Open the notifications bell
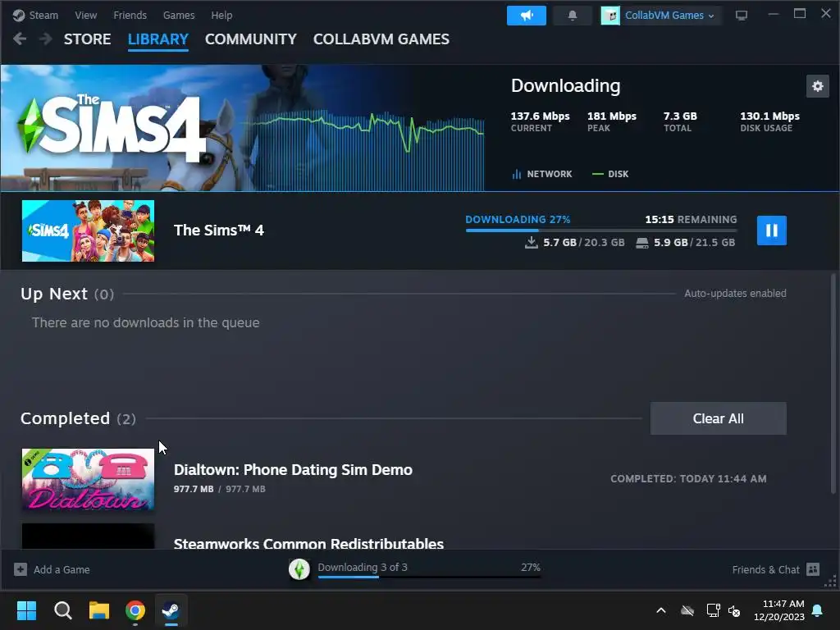 (572, 16)
